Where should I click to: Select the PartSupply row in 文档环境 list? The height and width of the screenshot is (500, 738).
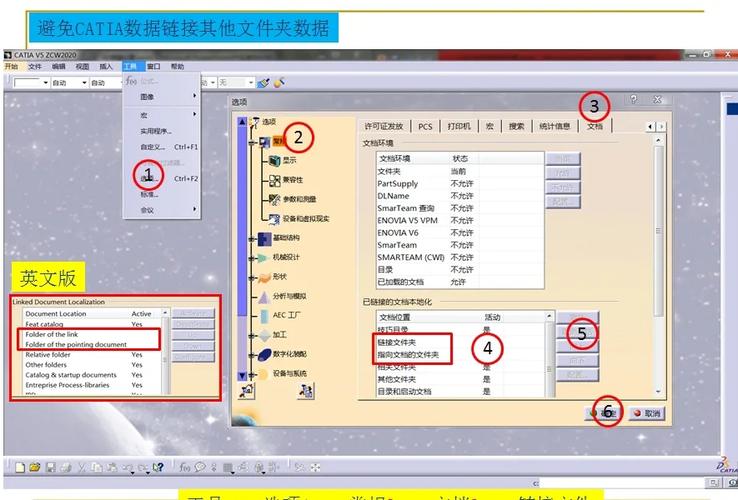click(x=460, y=184)
